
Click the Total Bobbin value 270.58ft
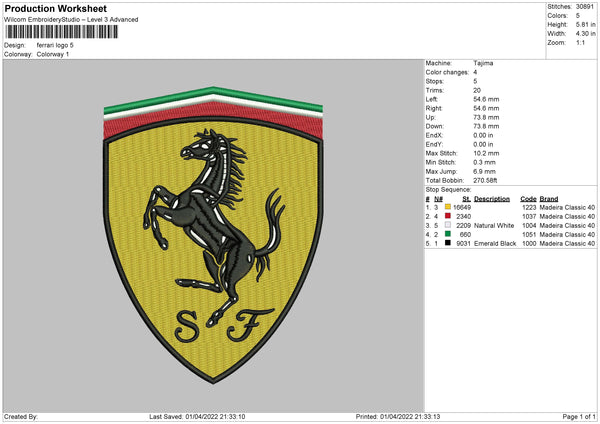tap(485, 181)
